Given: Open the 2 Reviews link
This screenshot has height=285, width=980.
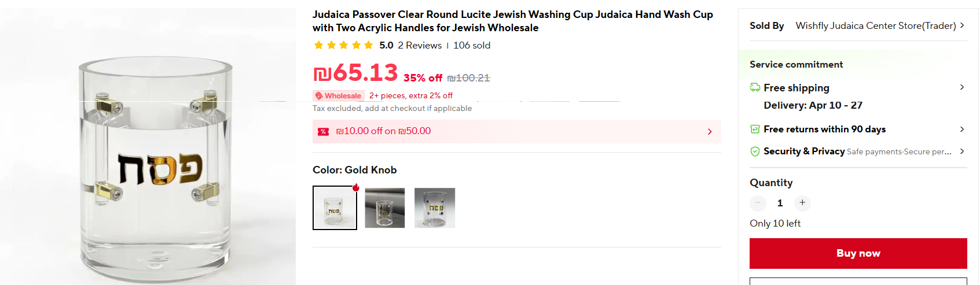Looking at the screenshot, I should pyautogui.click(x=420, y=45).
